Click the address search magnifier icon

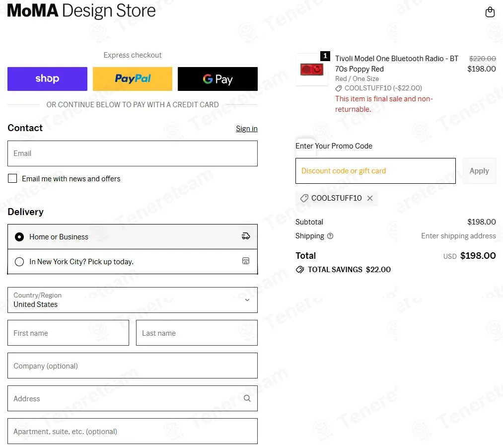[247, 398]
